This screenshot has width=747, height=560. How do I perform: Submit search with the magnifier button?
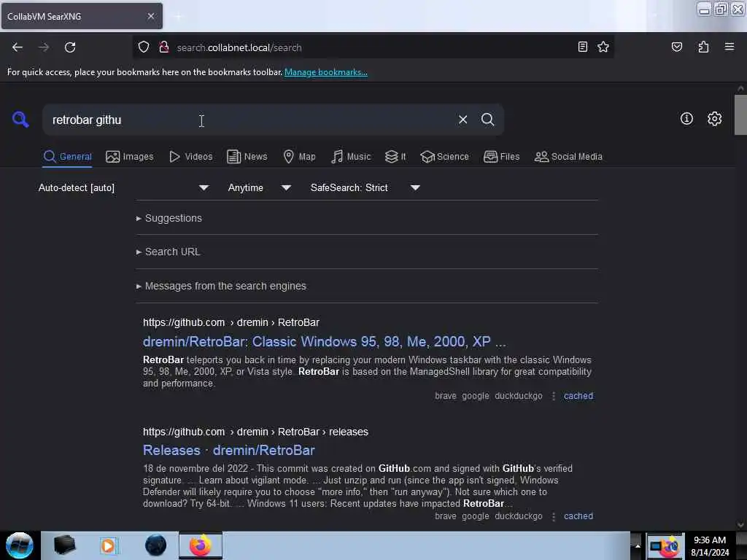[487, 120]
